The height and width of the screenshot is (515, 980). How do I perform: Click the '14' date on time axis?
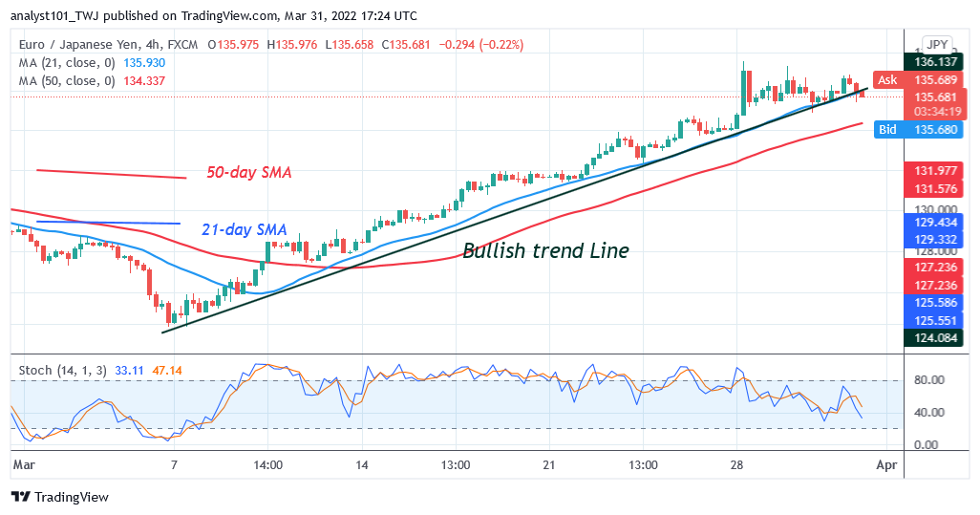coord(362,465)
